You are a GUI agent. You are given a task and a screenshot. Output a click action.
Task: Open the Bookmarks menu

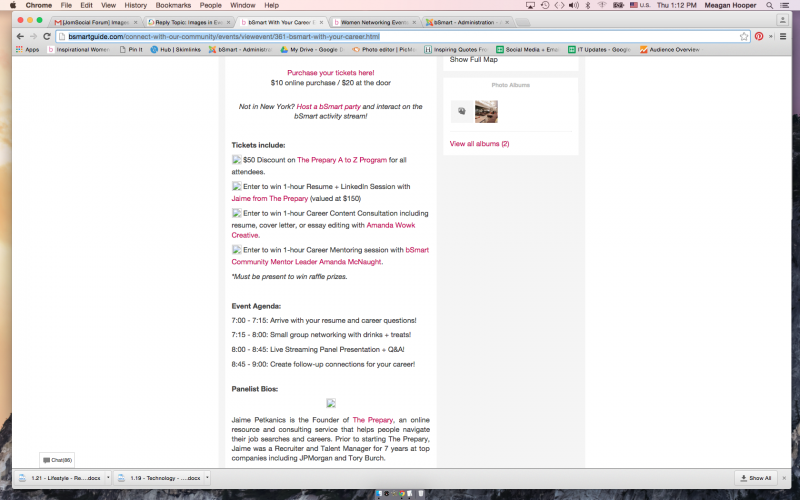click(x=173, y=5)
